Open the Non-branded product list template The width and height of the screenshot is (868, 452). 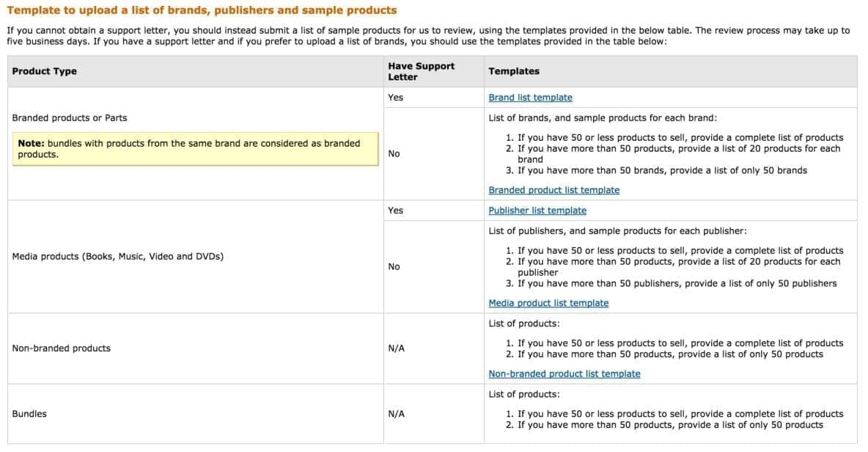click(563, 373)
